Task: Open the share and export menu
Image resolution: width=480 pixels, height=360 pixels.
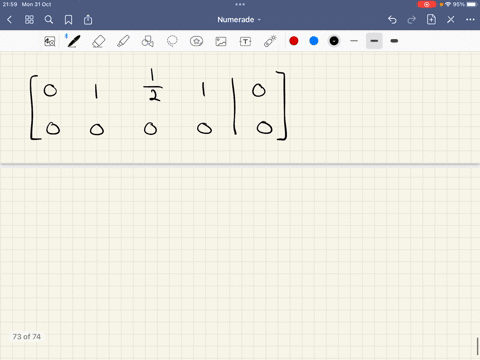Action: point(88,20)
